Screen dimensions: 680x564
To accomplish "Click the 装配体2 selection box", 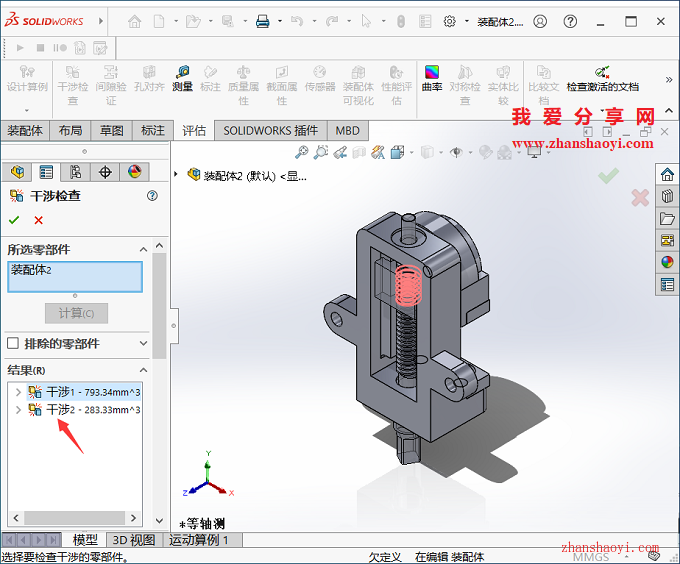I will [x=75, y=277].
